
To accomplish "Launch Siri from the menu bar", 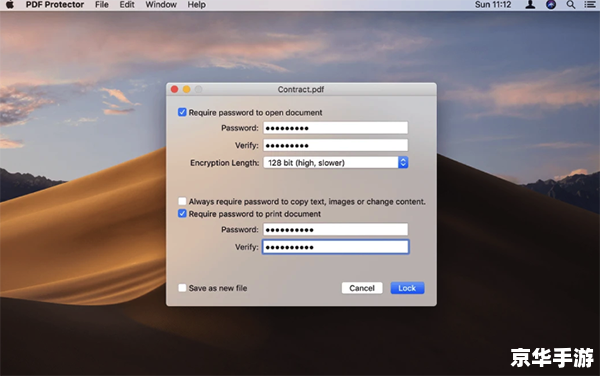I will (x=551, y=5).
